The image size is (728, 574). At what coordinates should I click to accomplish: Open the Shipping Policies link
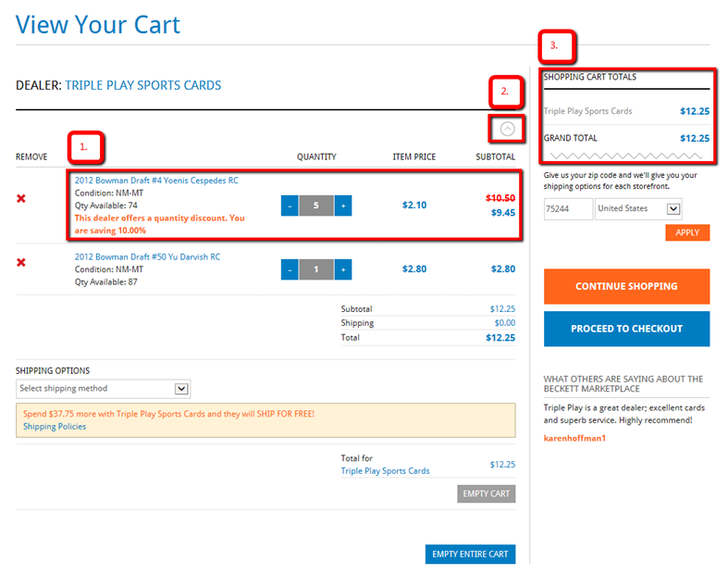55,427
